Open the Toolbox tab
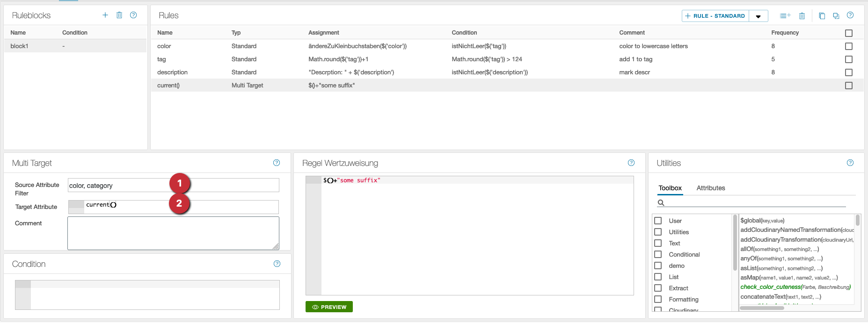 pos(670,188)
